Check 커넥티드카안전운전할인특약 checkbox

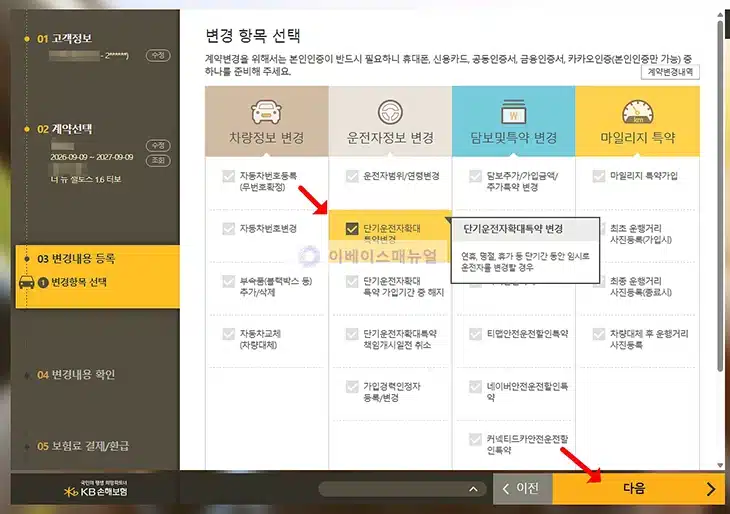[475, 439]
